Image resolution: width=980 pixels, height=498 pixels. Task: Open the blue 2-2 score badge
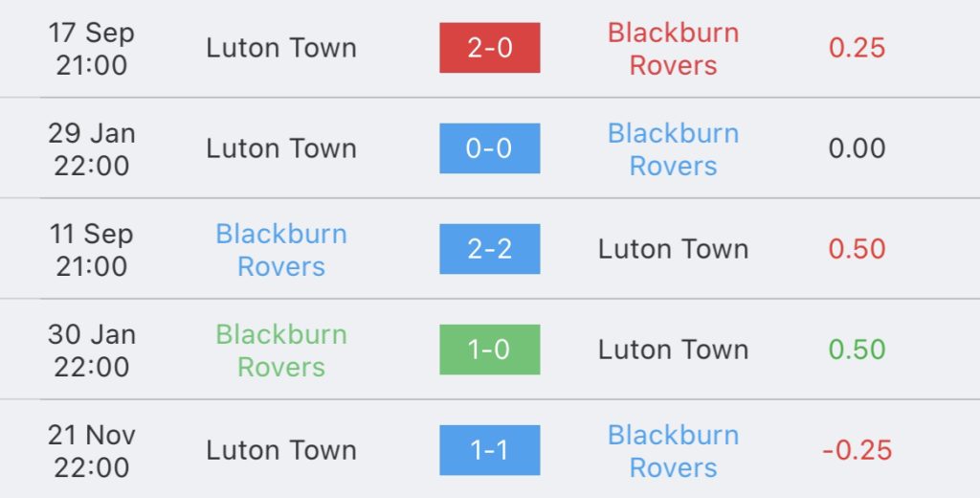(x=489, y=249)
